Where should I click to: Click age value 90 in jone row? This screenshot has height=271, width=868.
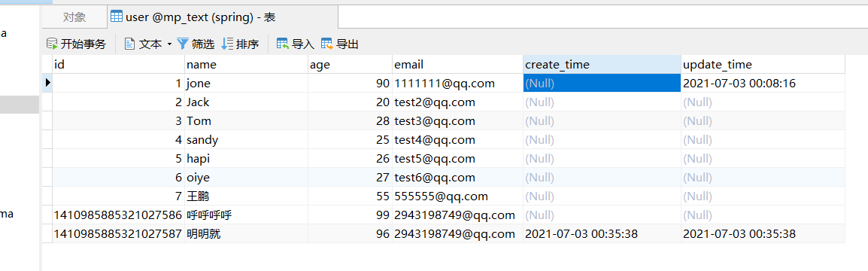point(350,83)
